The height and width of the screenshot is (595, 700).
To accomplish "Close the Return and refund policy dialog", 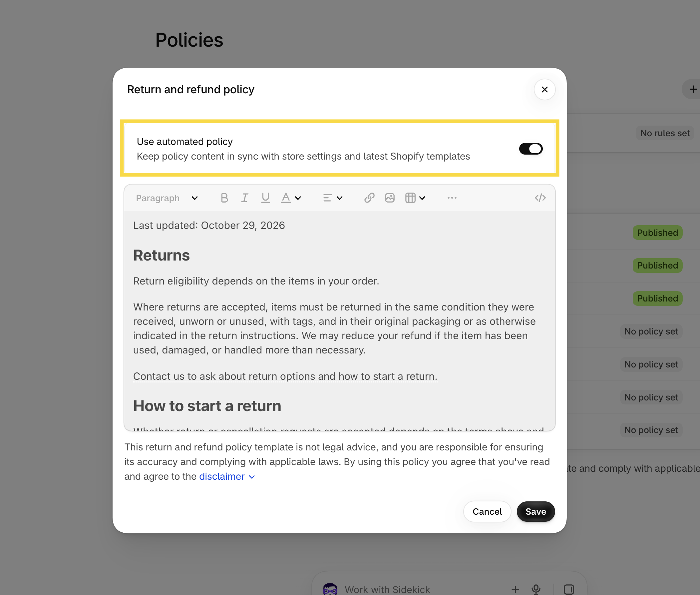I will (544, 89).
